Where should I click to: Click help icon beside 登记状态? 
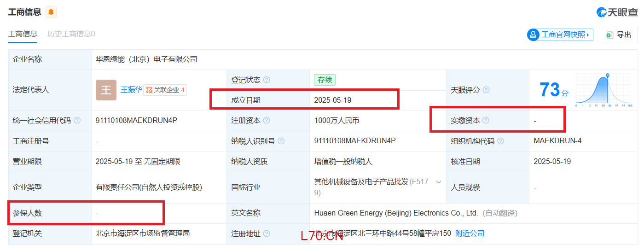click(267, 80)
